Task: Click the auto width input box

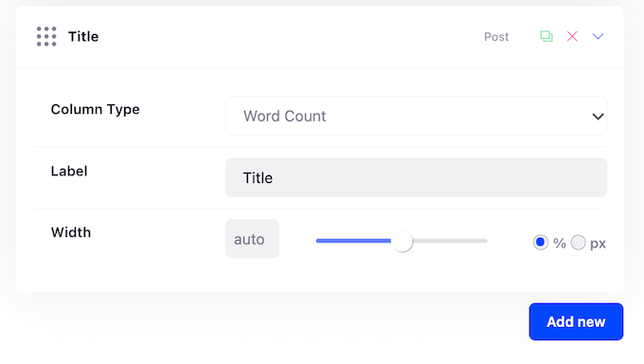Action: tap(252, 239)
